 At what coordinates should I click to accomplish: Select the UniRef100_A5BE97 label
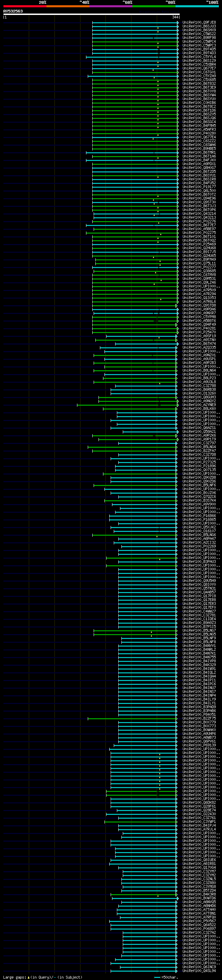click(199, 229)
